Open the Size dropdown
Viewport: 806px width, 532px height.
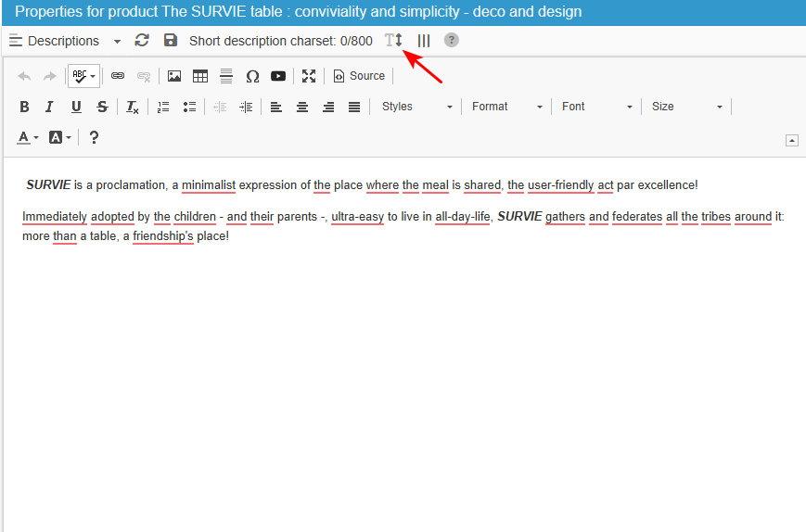pos(686,107)
